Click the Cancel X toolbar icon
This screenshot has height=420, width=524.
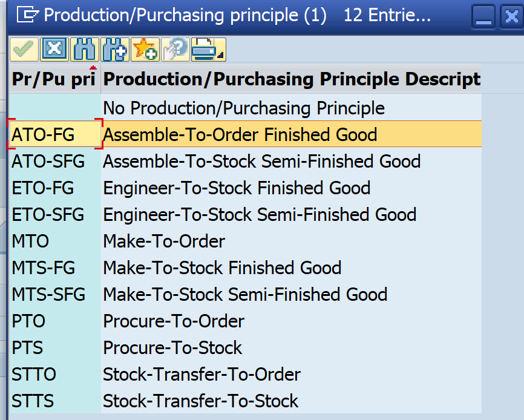coord(54,50)
